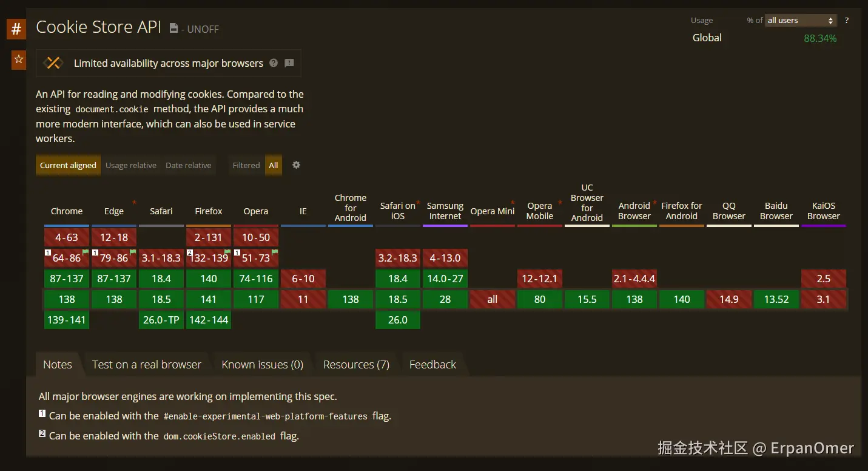The width and height of the screenshot is (868, 471).
Task: Click the global usage 88.34% value
Action: pos(820,38)
